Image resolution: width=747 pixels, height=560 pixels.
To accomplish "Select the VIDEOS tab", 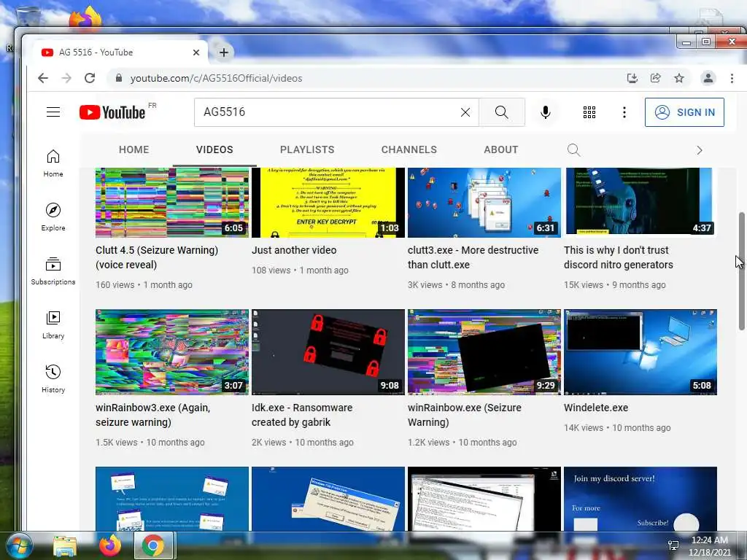I will [214, 149].
